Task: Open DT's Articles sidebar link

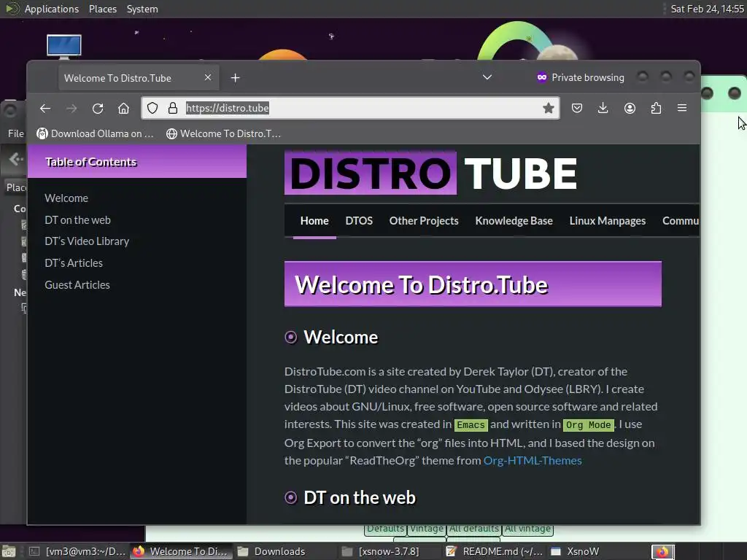Action: [74, 262]
